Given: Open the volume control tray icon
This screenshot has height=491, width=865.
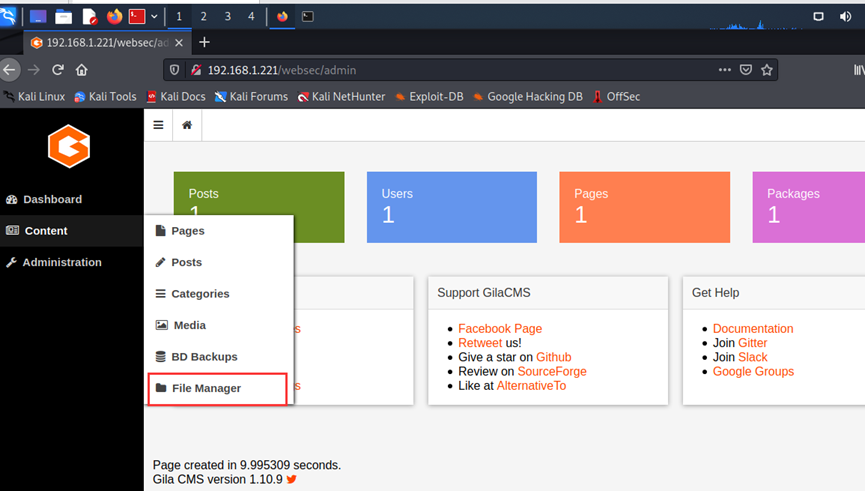Looking at the screenshot, I should click(845, 17).
